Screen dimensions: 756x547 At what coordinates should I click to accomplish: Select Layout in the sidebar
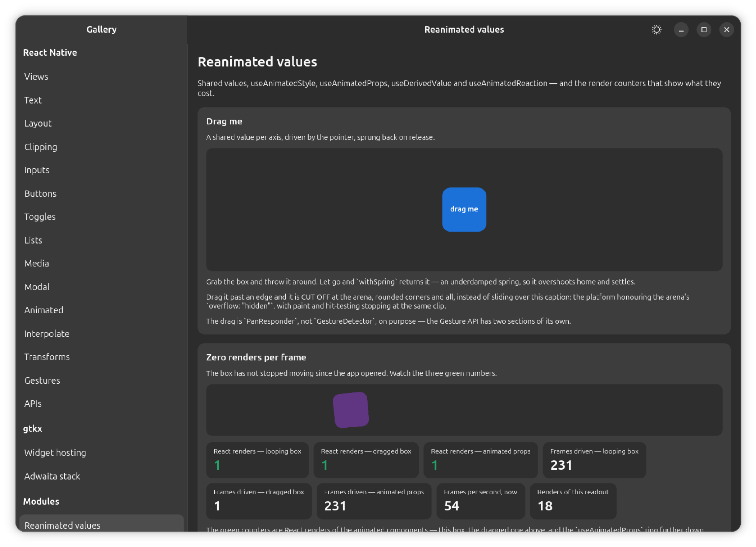[102, 123]
